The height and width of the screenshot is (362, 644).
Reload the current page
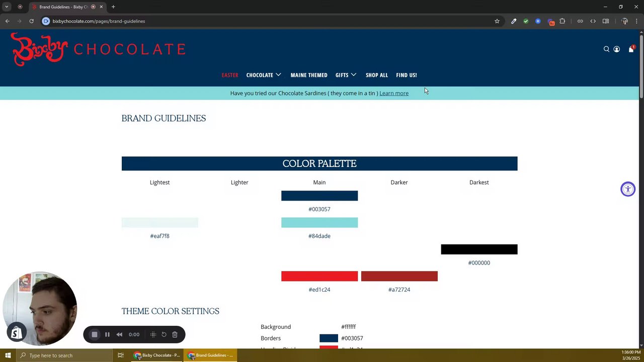[31, 21]
